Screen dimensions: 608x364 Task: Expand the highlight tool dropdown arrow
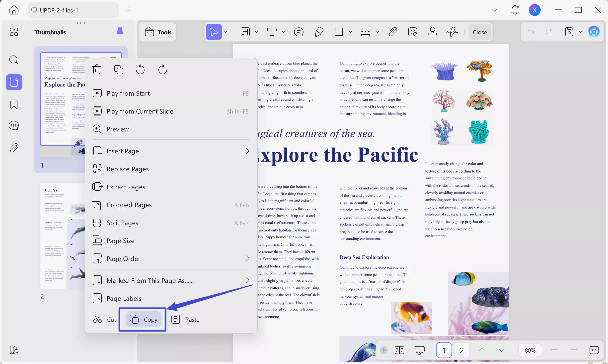click(x=257, y=32)
